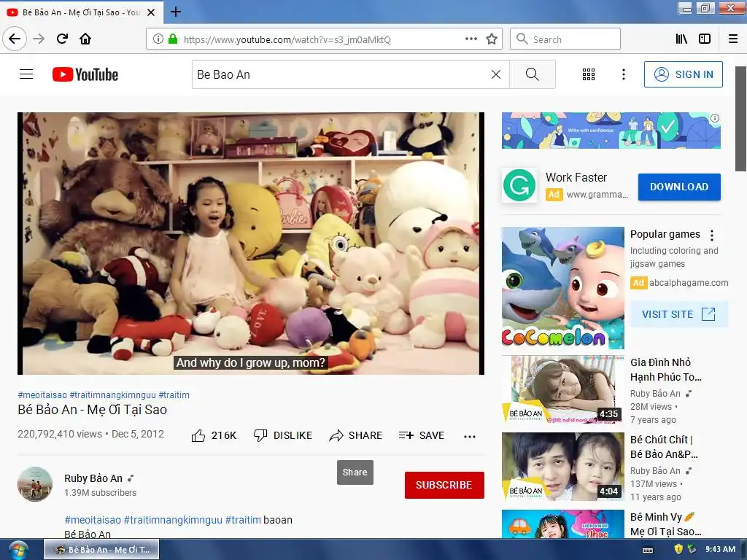The height and width of the screenshot is (560, 747).
Task: Select the Firefox taskbar window button
Action: [101, 550]
